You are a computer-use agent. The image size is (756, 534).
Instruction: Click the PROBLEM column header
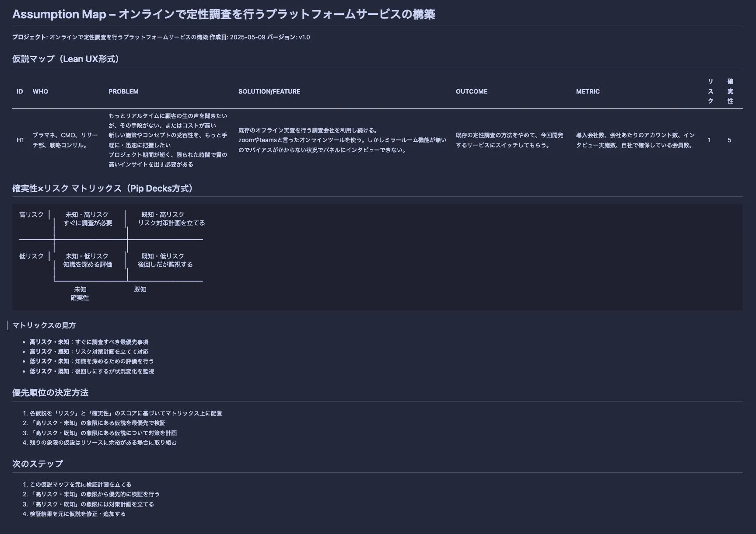(x=123, y=91)
